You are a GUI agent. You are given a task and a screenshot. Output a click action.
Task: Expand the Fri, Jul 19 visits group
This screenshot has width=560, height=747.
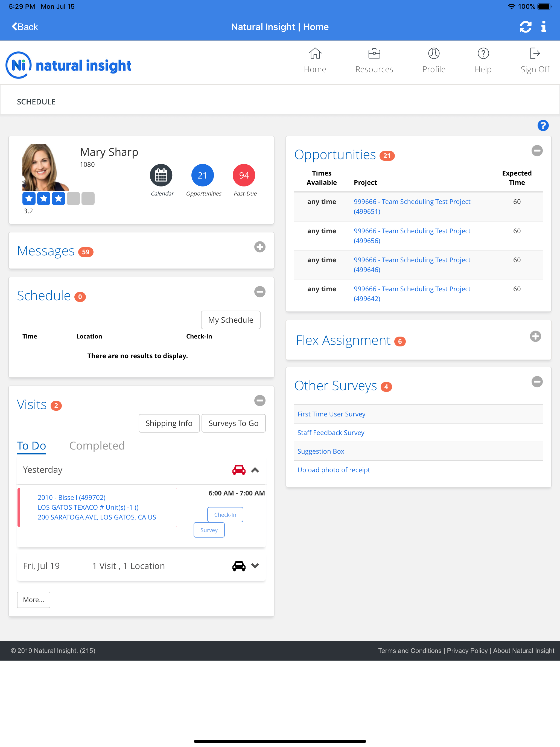tap(255, 566)
